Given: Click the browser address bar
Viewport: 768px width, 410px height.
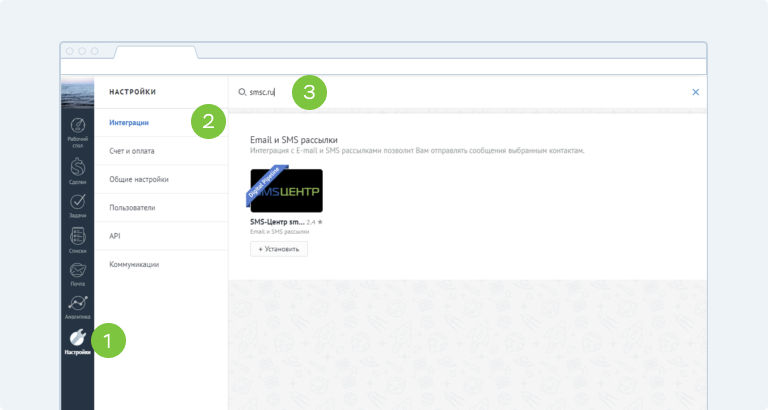Looking at the screenshot, I should 384,66.
